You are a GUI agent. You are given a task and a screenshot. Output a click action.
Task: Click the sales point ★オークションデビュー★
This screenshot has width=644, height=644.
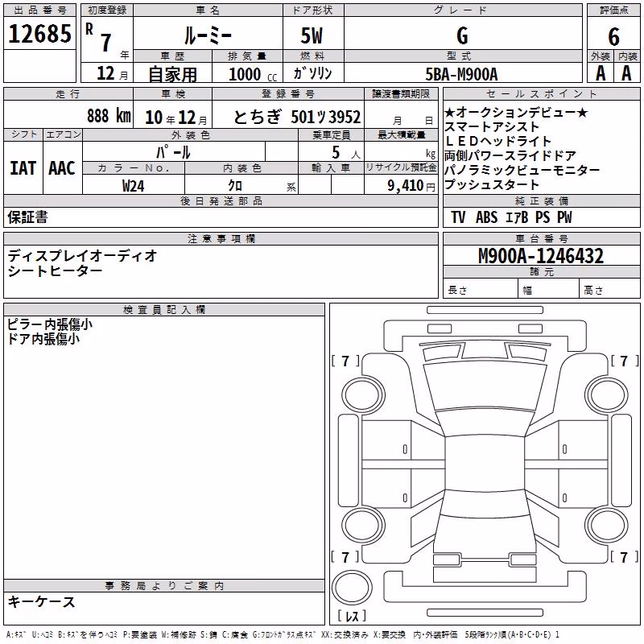[516, 112]
